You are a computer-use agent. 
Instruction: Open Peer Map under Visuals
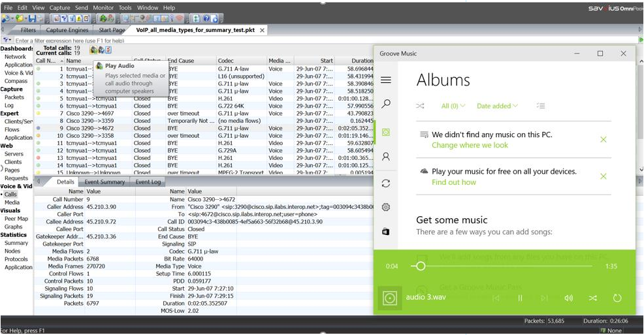click(x=16, y=219)
